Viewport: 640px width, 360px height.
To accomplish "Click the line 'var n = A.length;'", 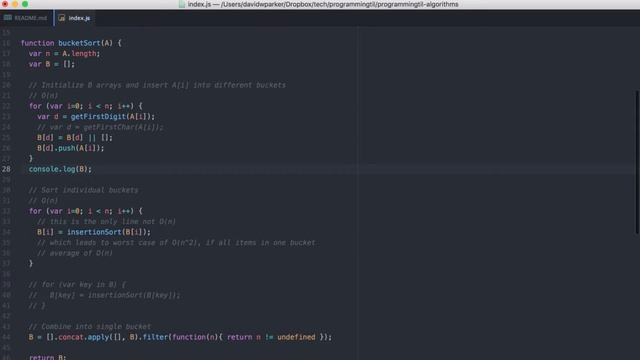I will tap(64, 53).
